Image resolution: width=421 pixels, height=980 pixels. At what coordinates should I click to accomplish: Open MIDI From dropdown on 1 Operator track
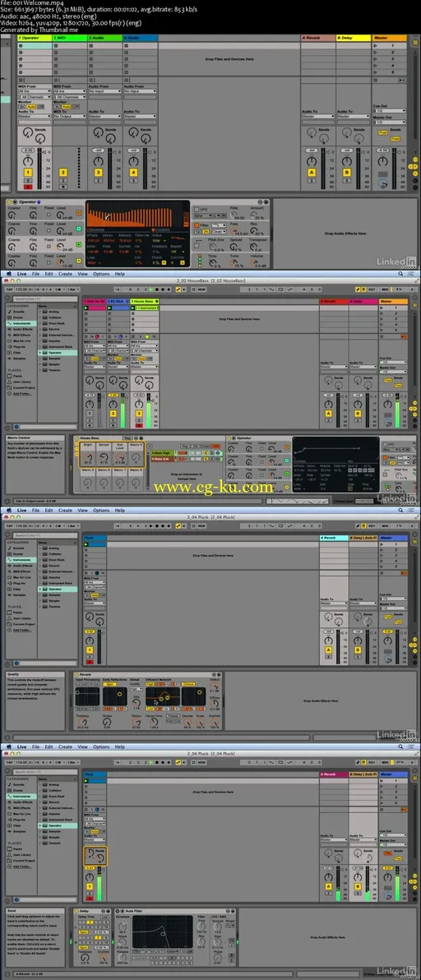[x=34, y=91]
